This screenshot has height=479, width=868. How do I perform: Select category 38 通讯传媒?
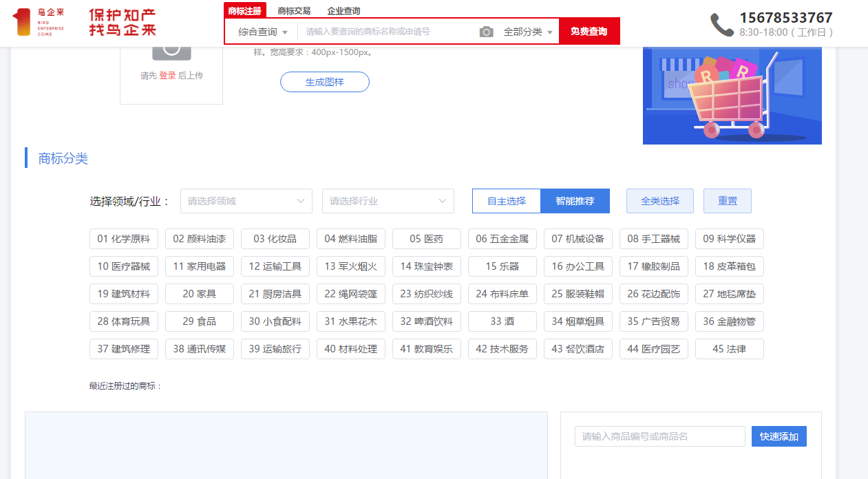tap(200, 349)
